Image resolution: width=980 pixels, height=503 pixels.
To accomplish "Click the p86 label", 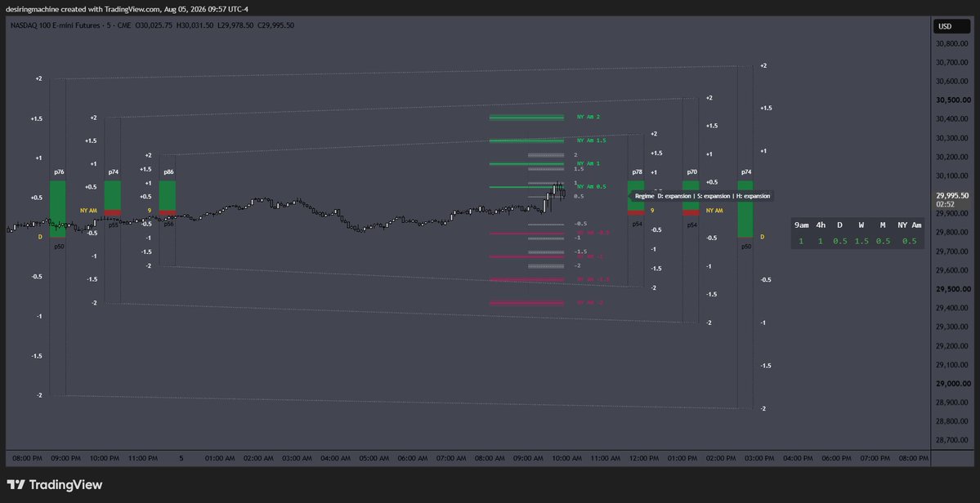I will pos(168,171).
